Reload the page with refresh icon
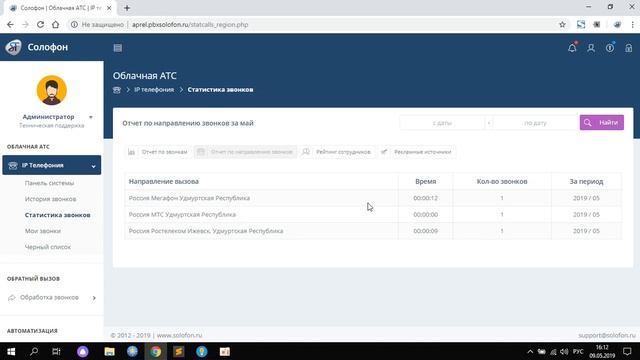The height and width of the screenshot is (360, 640). pos(40,24)
